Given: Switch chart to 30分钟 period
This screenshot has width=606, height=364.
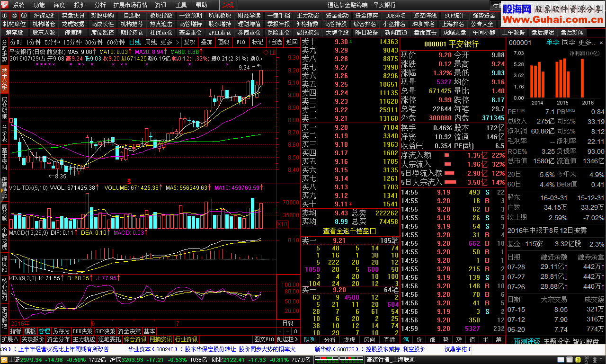Looking at the screenshot, I should click(x=94, y=42).
